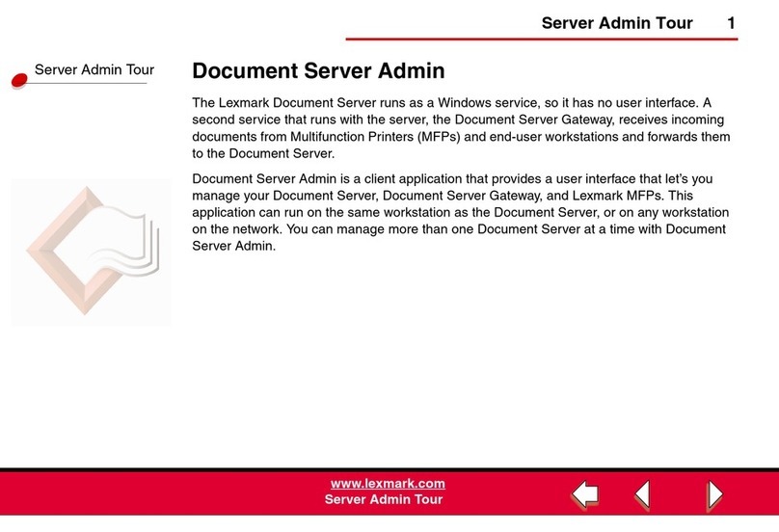Click the red bullet beside Server Admin Tour

[19, 80]
